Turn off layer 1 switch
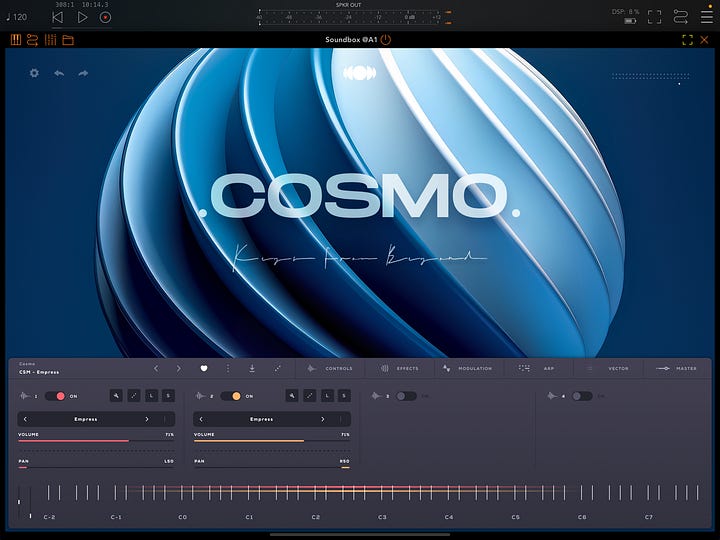The width and height of the screenshot is (720, 540). 56,396
